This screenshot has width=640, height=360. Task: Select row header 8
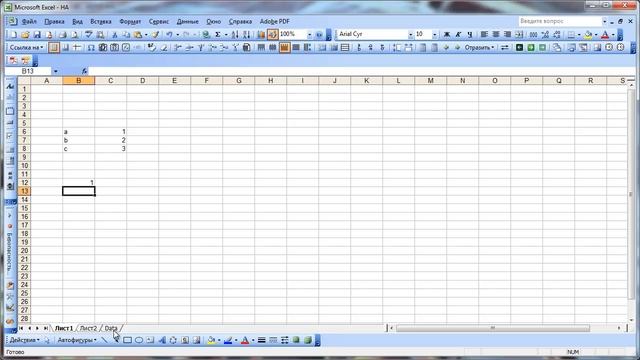tap(24, 149)
